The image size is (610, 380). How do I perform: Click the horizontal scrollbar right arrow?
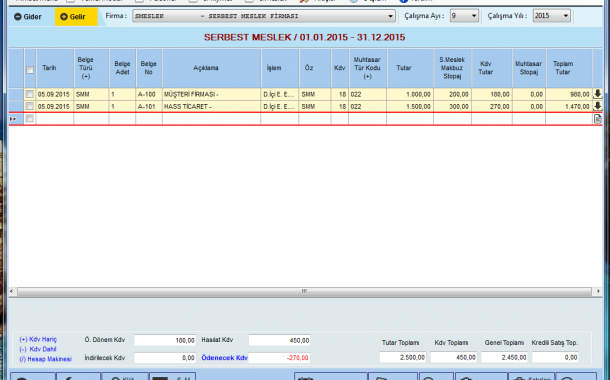point(598,291)
